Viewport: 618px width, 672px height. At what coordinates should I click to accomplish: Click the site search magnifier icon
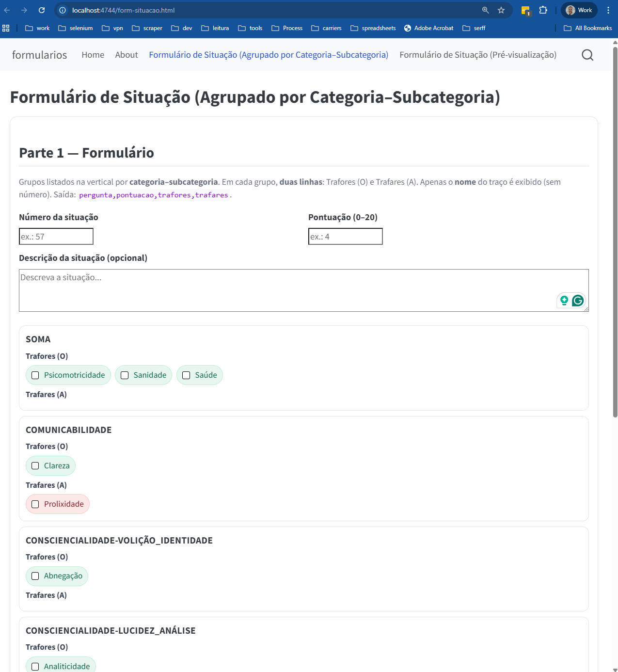pyautogui.click(x=587, y=55)
